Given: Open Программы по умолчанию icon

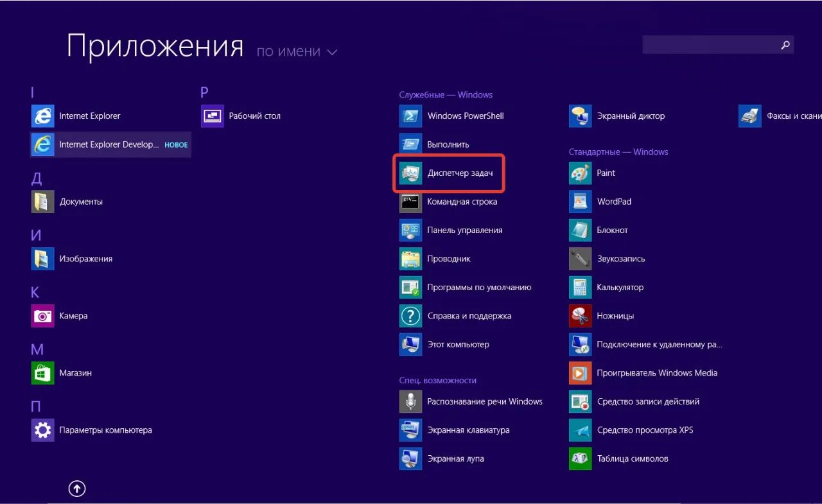Looking at the screenshot, I should point(410,288).
